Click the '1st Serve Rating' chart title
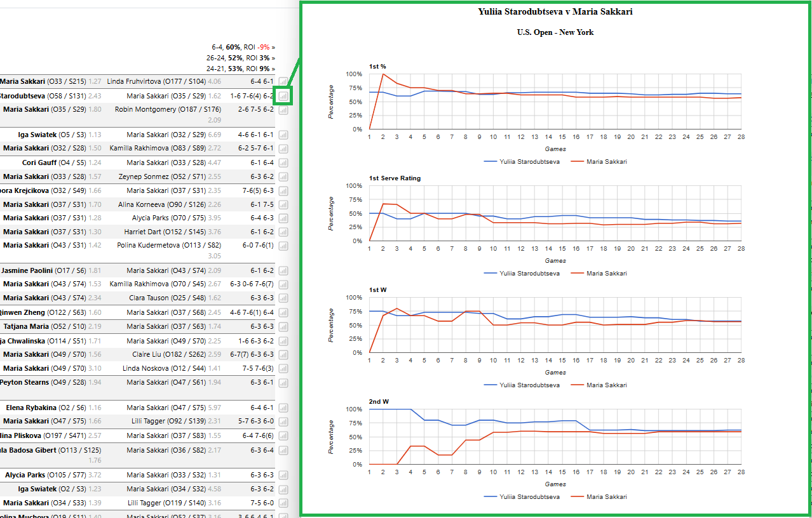The height and width of the screenshot is (518, 812). [x=395, y=178]
